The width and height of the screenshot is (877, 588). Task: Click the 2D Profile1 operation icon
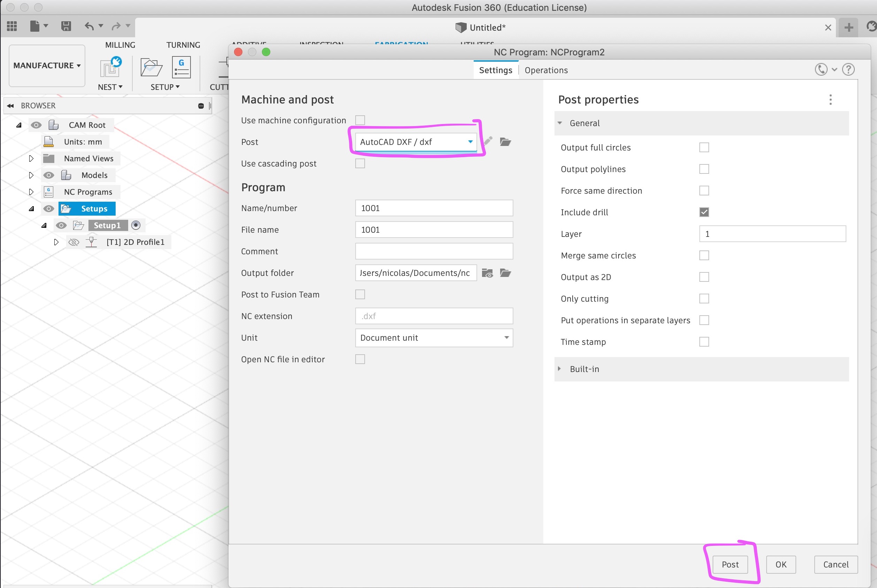coord(91,242)
